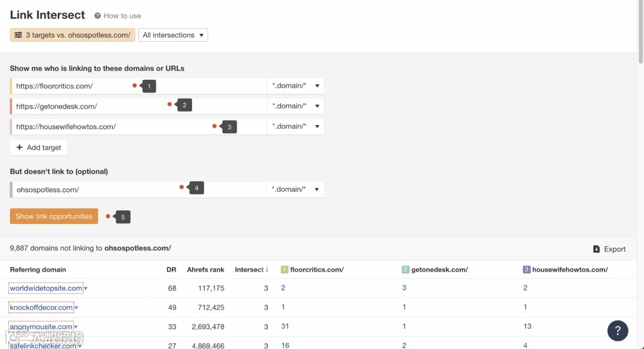This screenshot has height=349, width=644.
Task: Edit the floorcritics.com target field
Action: (x=139, y=86)
